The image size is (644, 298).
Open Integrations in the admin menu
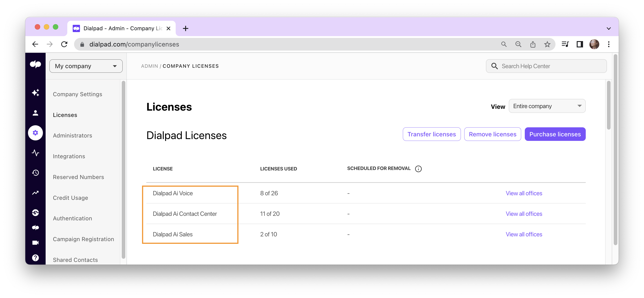[69, 156]
